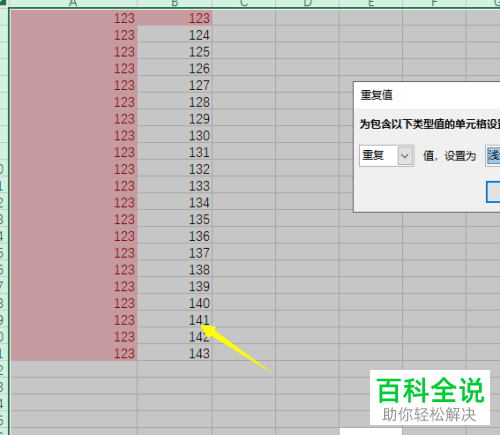
Task: Select column B header
Action: click(175, 3)
